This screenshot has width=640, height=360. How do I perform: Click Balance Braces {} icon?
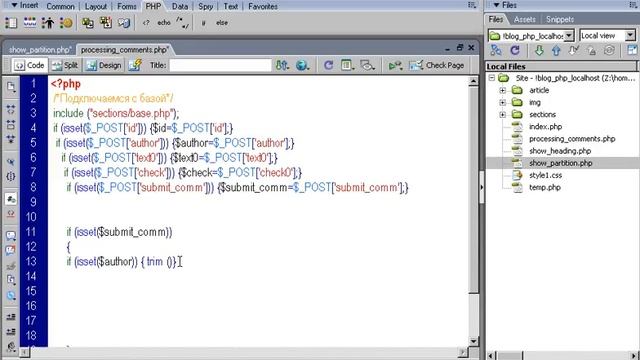(11, 176)
